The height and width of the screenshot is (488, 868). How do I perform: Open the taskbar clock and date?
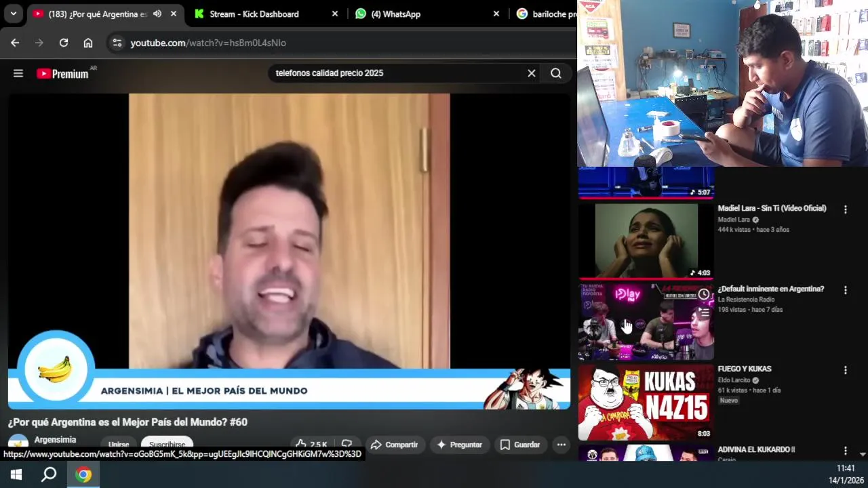(x=845, y=474)
